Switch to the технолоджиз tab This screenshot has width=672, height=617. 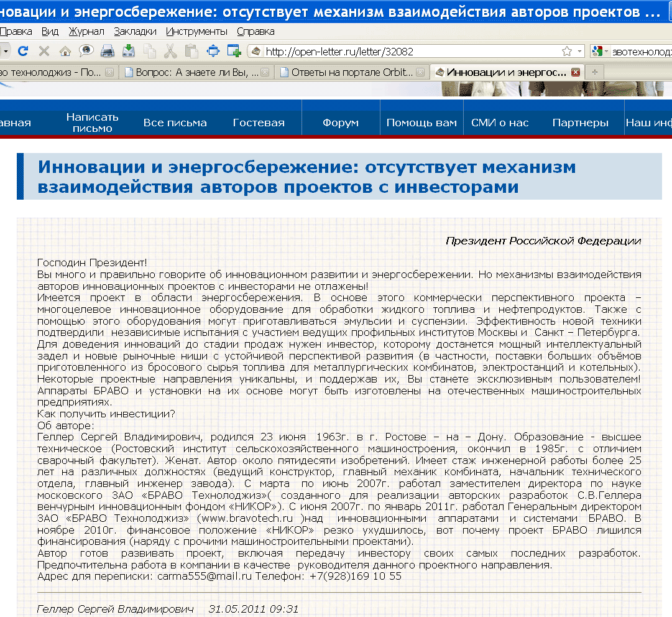tap(50, 73)
